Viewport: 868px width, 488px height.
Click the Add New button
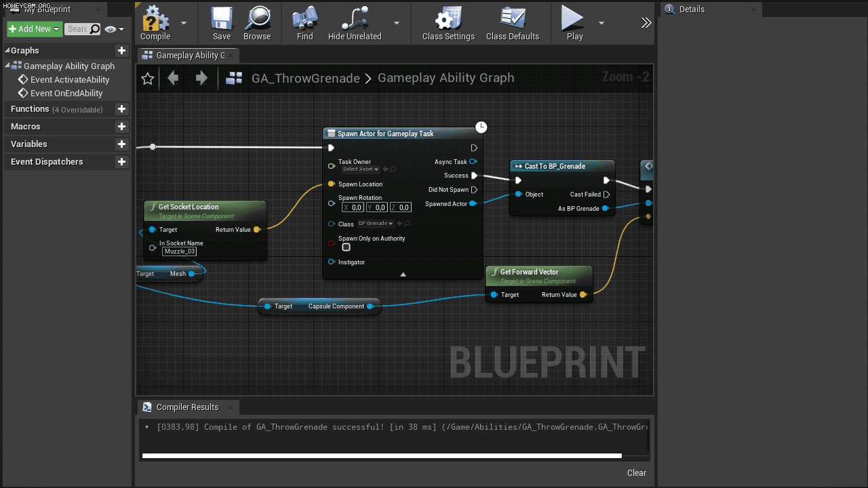pos(35,29)
